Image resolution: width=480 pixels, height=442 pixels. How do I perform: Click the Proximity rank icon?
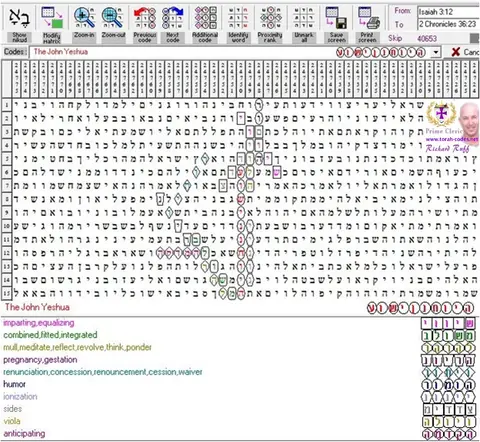click(x=270, y=18)
